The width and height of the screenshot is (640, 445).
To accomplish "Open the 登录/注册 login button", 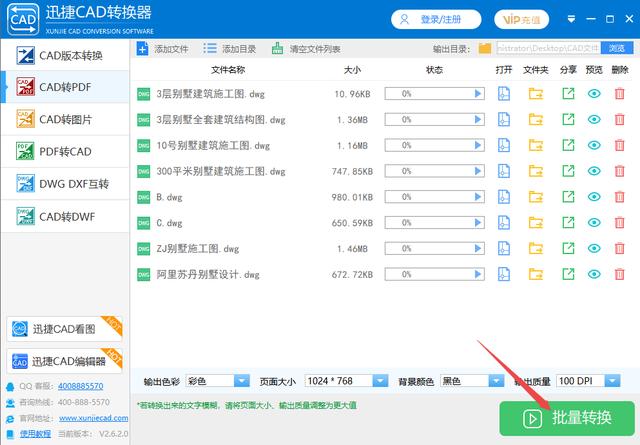I will 436,19.
